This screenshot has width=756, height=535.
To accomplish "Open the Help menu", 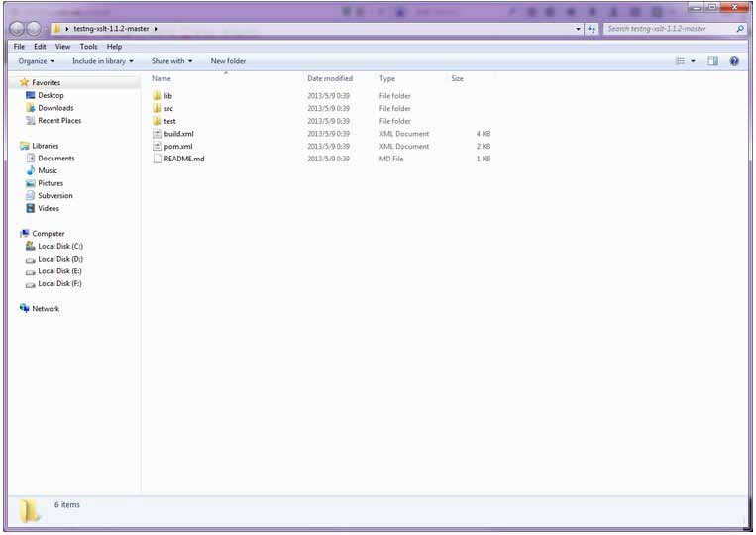I will point(114,47).
